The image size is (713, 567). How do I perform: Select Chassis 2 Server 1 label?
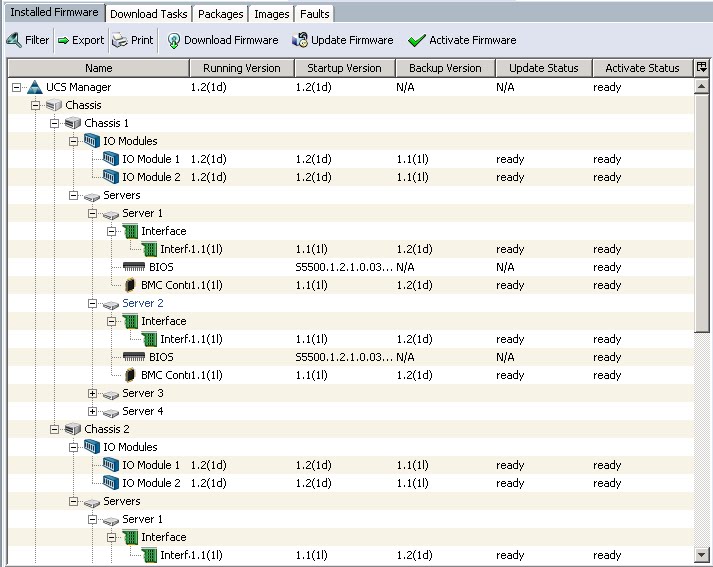coord(142,519)
